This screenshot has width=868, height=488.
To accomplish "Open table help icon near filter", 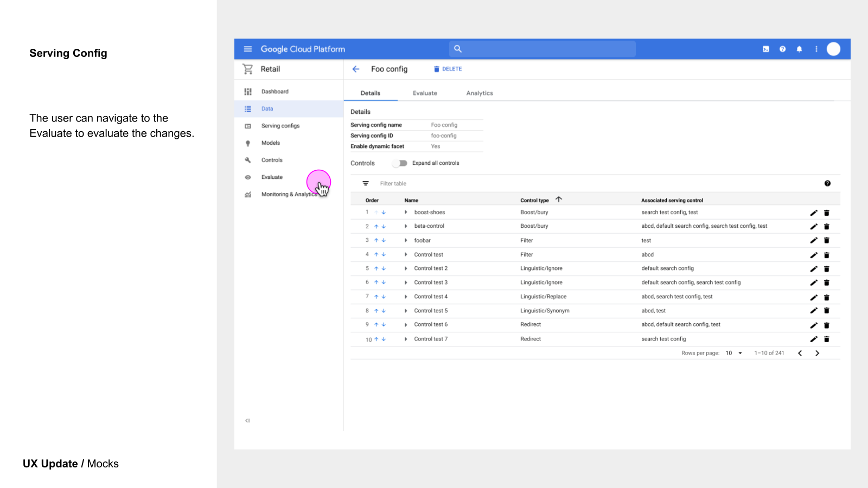I will tap(827, 183).
